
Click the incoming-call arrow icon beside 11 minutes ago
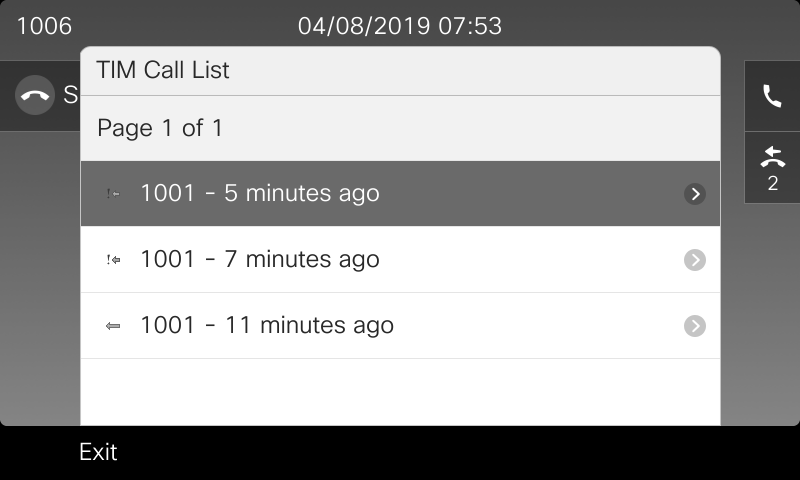pyautogui.click(x=113, y=326)
